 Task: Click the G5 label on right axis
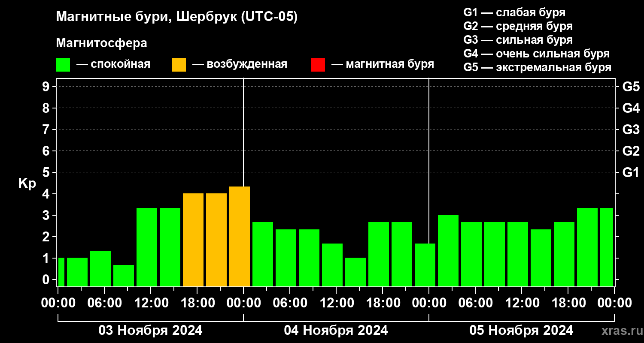(x=631, y=87)
